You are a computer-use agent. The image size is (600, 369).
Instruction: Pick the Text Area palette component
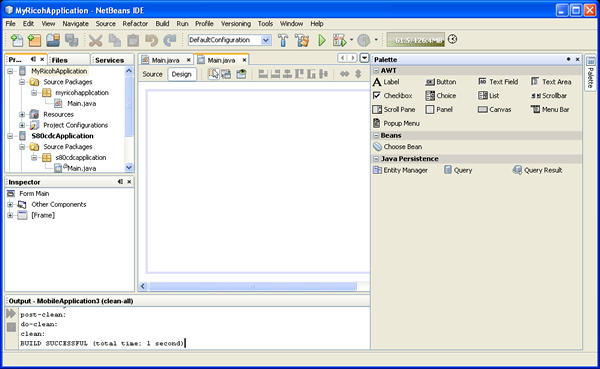(551, 82)
